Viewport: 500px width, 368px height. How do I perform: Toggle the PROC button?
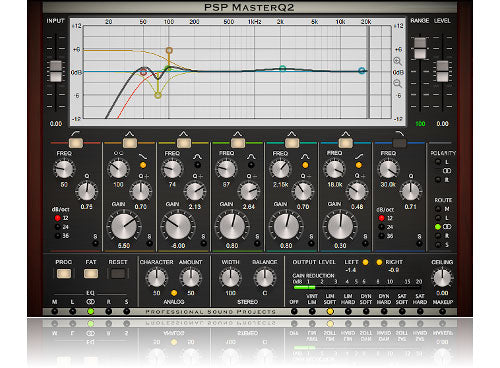[64, 274]
